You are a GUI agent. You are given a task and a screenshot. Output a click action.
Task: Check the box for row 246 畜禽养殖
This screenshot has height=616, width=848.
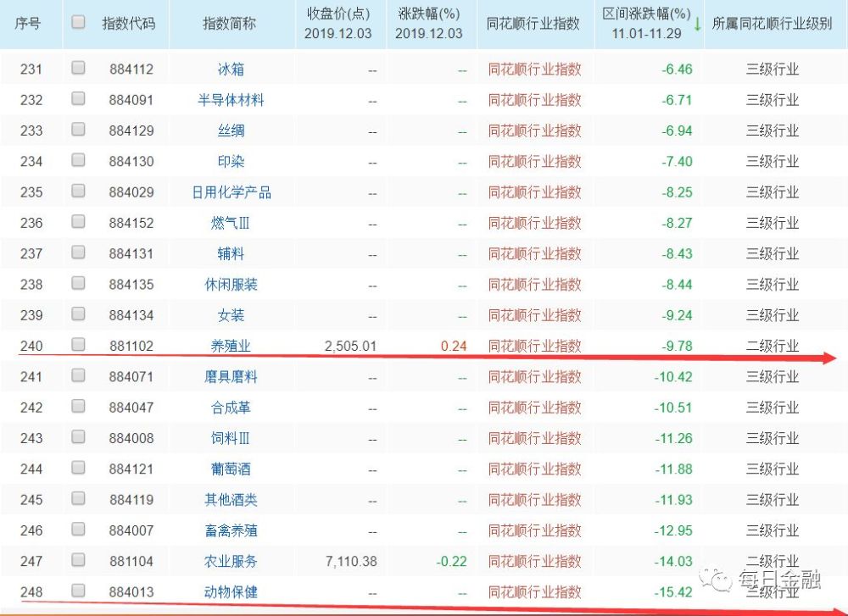point(78,529)
